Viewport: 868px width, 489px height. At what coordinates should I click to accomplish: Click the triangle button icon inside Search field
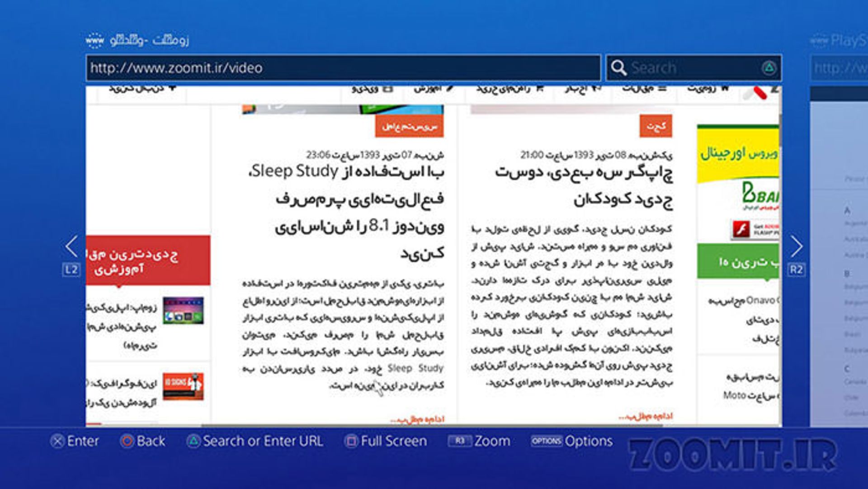coord(769,68)
